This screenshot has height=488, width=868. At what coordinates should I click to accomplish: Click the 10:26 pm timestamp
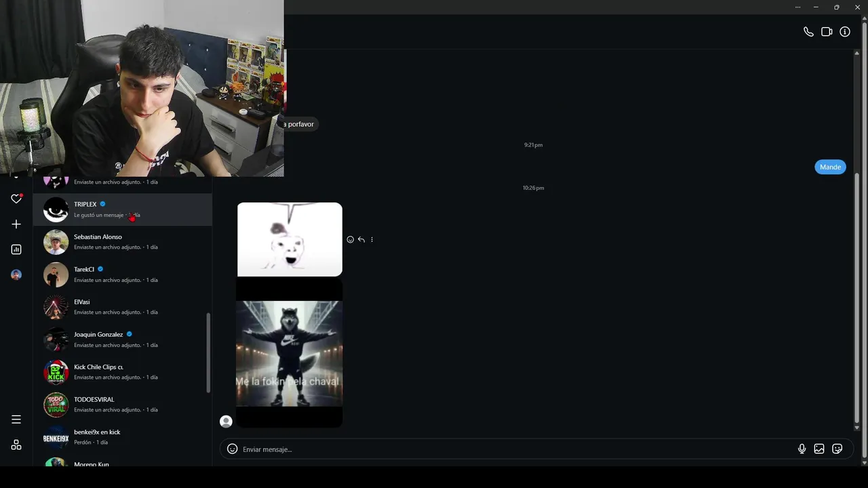[x=533, y=188]
